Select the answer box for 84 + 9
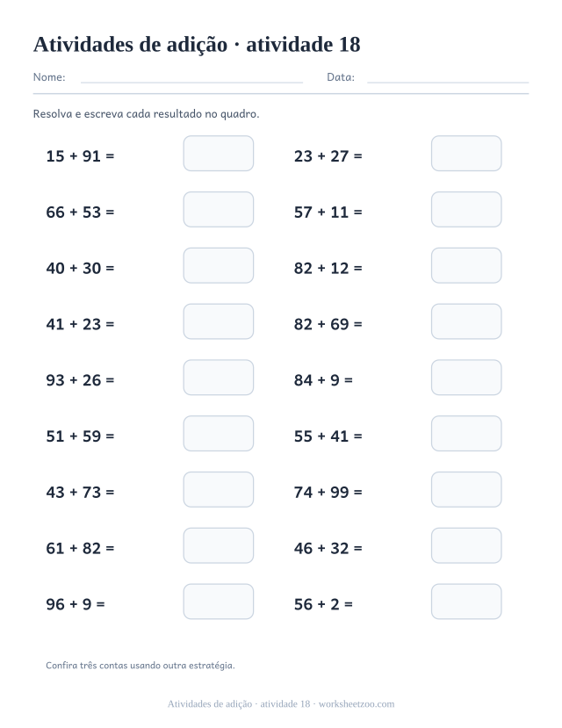Screen dimensions: 562x728 (x=466, y=378)
